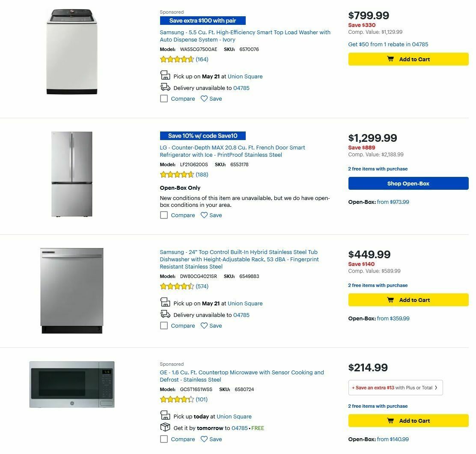This screenshot has height=454, width=476.
Task: Click the heart icon to save GE microwave
Action: tap(204, 439)
